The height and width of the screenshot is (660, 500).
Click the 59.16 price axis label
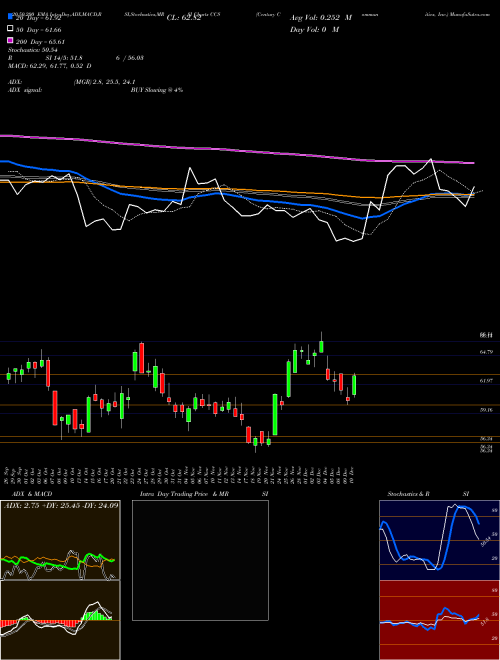click(486, 410)
